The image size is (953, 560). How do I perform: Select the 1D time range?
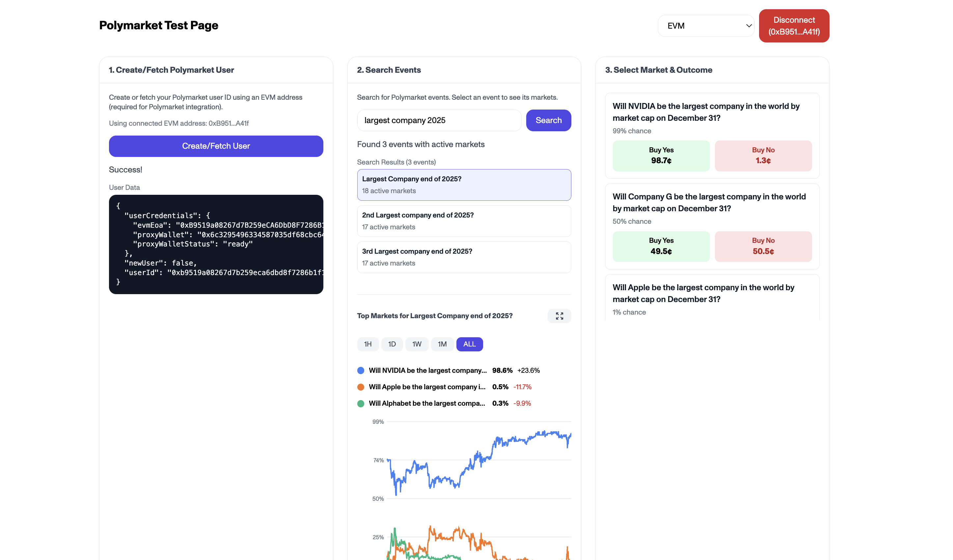tap(392, 344)
